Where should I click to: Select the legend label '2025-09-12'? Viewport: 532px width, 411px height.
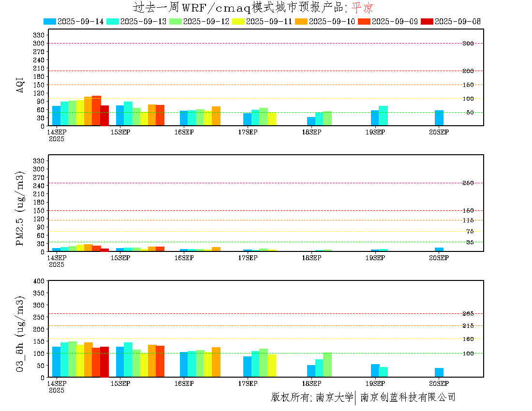pos(207,21)
